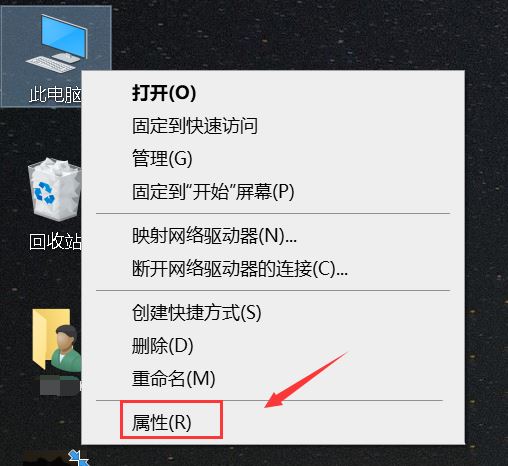Open 属性(R) highlighted in red box

click(x=171, y=420)
